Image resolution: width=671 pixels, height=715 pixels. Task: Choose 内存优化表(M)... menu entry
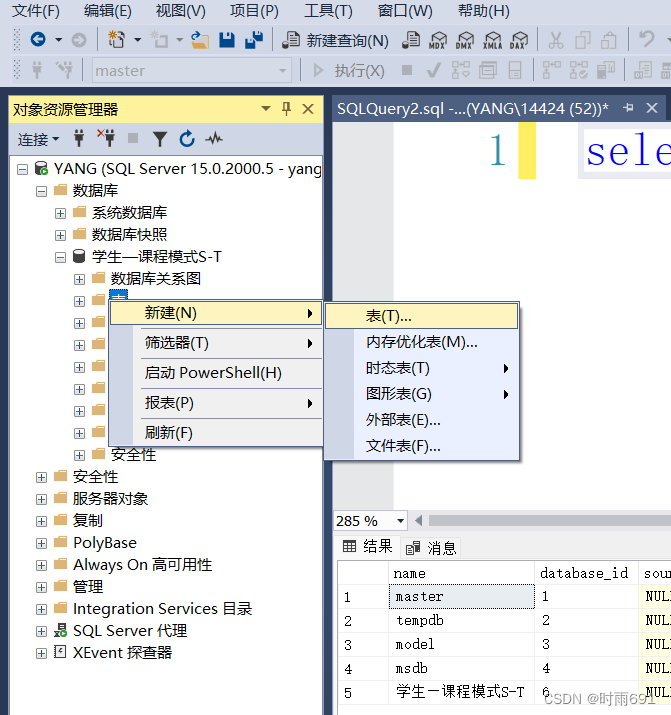422,342
